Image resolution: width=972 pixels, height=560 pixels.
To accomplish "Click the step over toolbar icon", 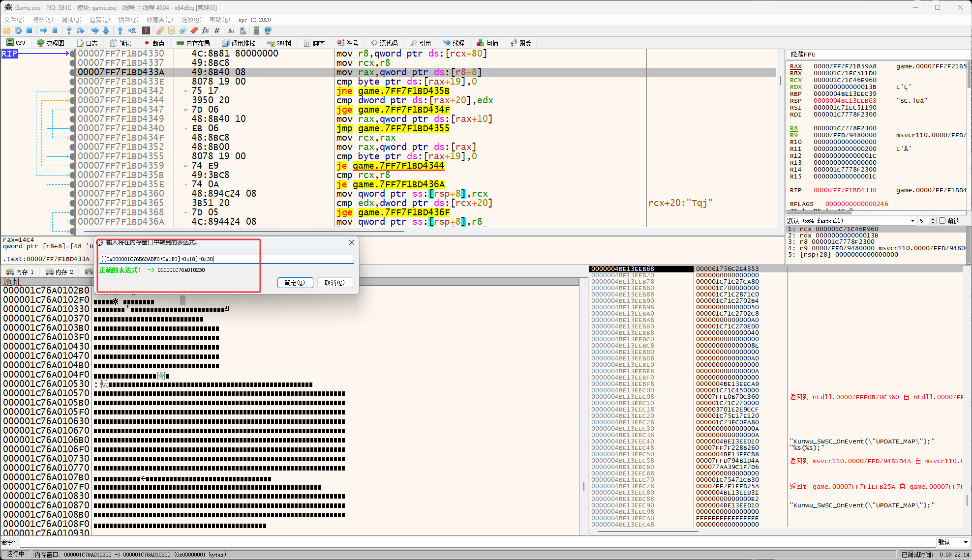I will tap(80, 30).
